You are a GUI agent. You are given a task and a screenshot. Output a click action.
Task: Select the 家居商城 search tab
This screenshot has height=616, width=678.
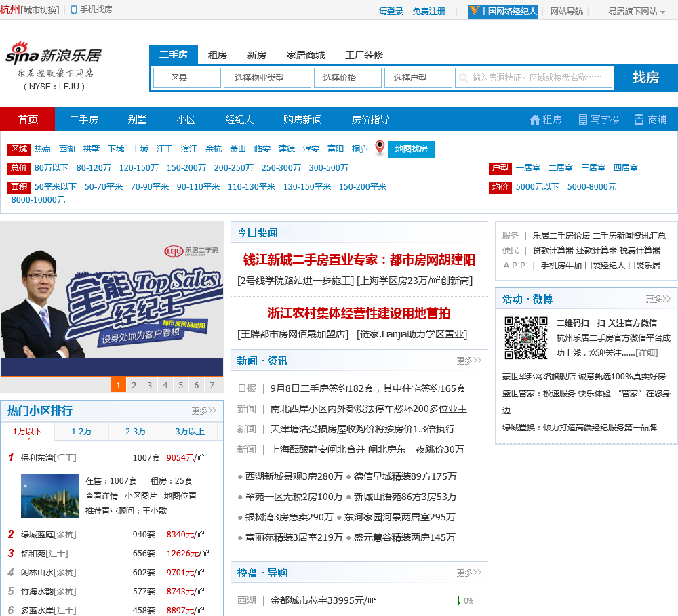[x=306, y=55]
